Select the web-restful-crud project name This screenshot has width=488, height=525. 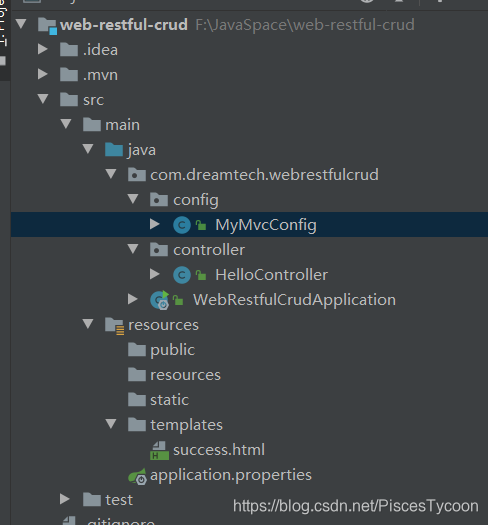pyautogui.click(x=124, y=25)
